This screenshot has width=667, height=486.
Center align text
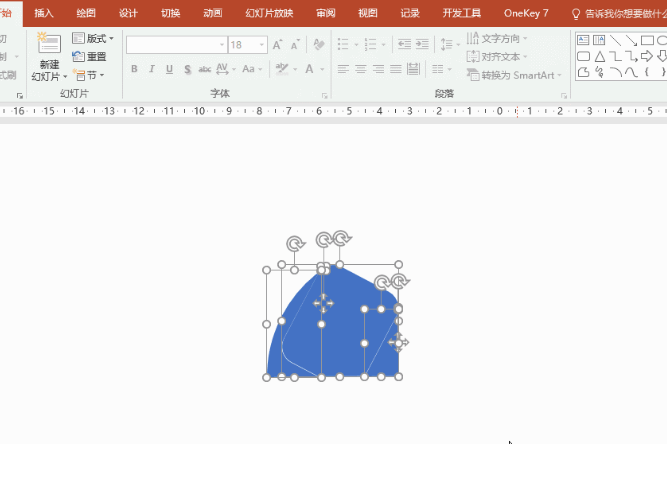pos(361,69)
